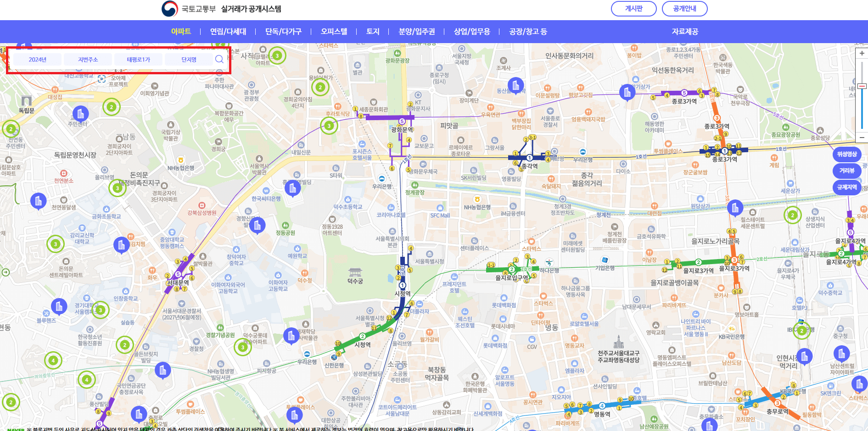The height and width of the screenshot is (431, 868).
Task: Select the apartment marker at 인현시장
Action: tap(804, 356)
